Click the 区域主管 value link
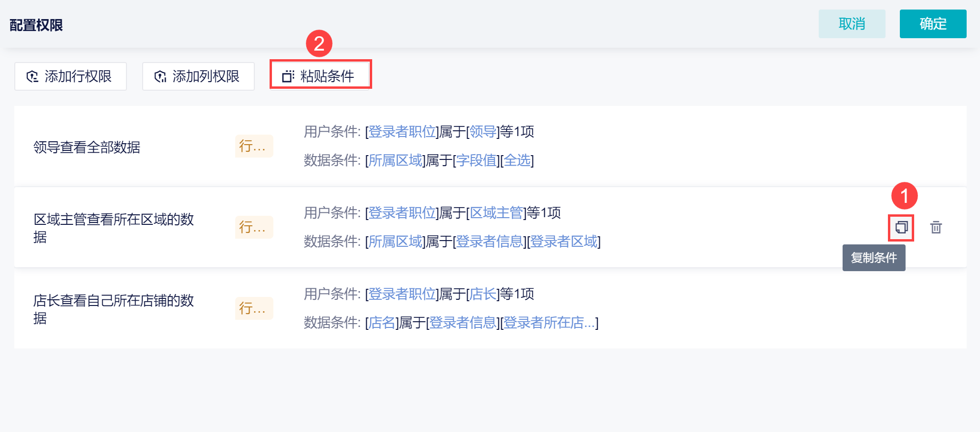980x432 pixels. [496, 213]
